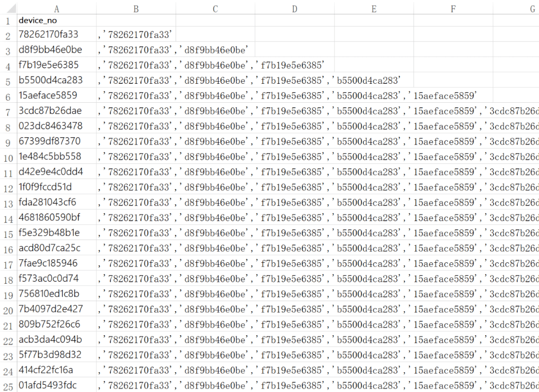539x392 pixels.
Task: Click cell B2 with quoted 78262170fa33
Action: click(x=136, y=34)
